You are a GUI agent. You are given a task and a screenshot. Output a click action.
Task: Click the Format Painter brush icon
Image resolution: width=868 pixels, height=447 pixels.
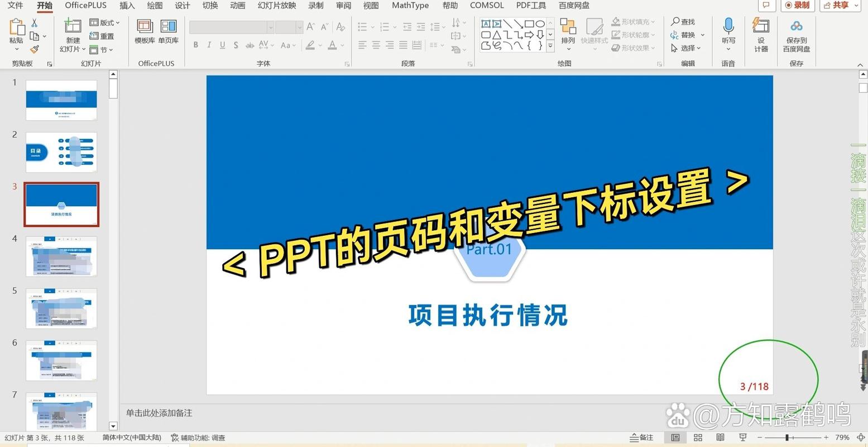35,50
